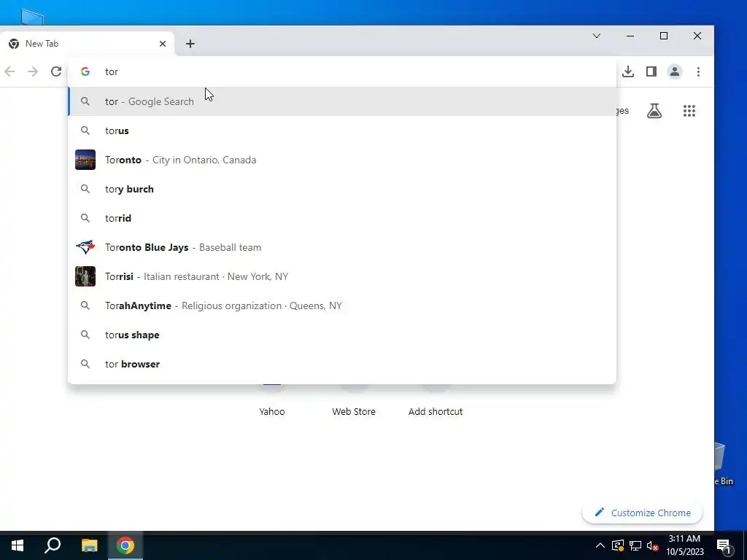Screen dimensions: 747x560
Task: Click the Google G icon in omnibox
Action: point(85,71)
